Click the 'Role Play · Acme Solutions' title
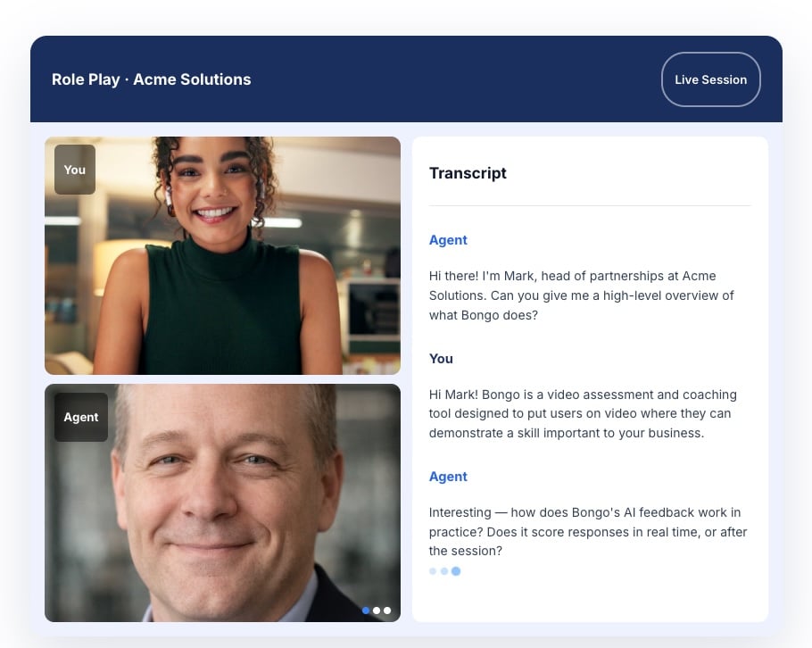The image size is (812, 648). coord(151,79)
